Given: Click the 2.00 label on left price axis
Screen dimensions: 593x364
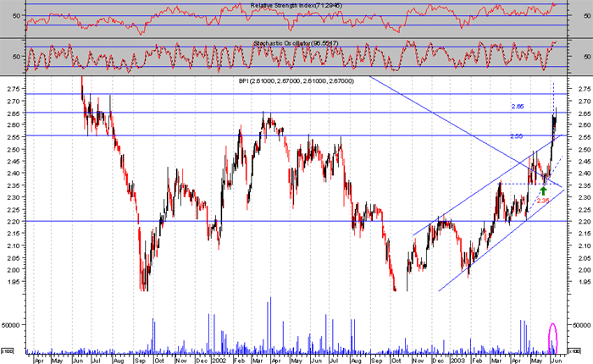Looking at the screenshot, I should [x=14, y=269].
